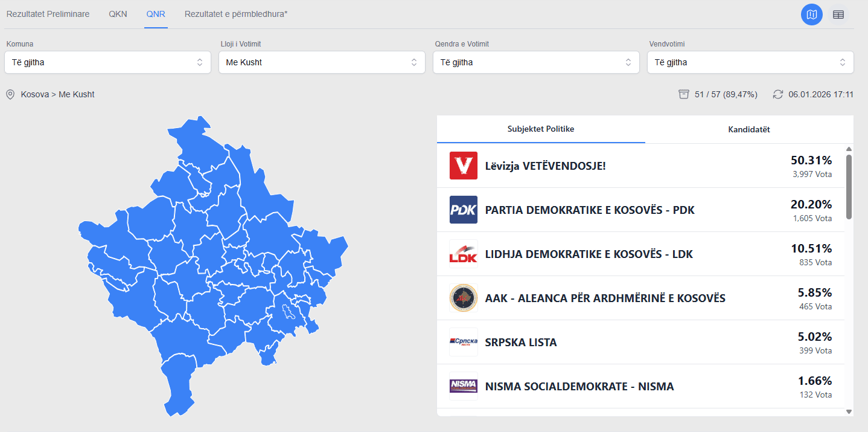Screen dimensions: 868x432
Task: Click the refresh timestamp icon
Action: 778,94
